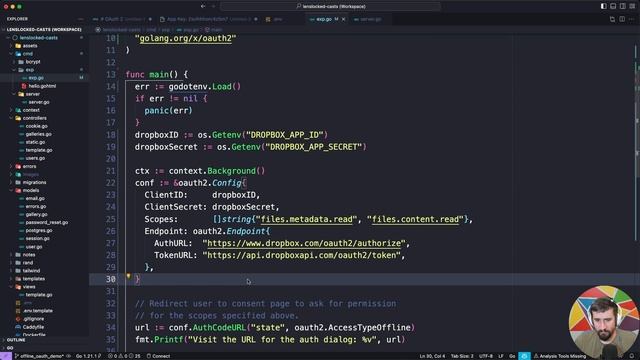
Task: Switch to the OAuth 2 untitled tab
Action: [x=122, y=19]
